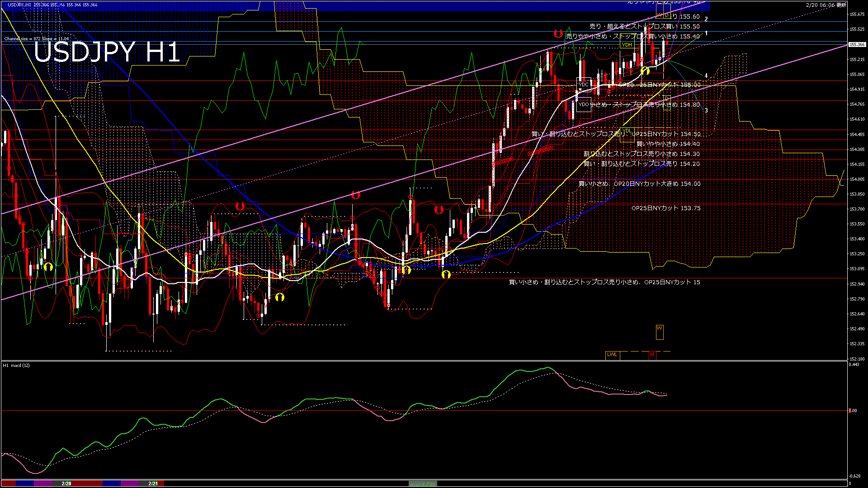The height and width of the screenshot is (488, 868).
Task: Click the USDJPY H1 chart title
Action: click(107, 52)
